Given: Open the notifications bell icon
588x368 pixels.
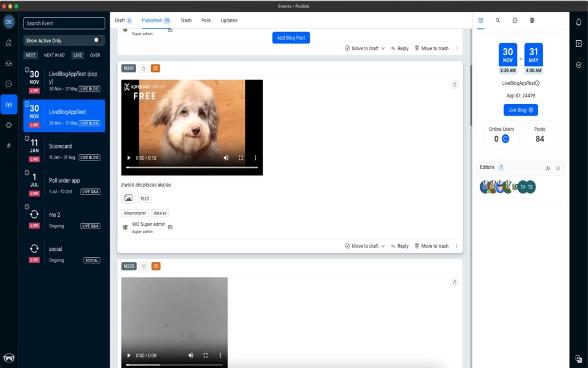Looking at the screenshot, I should (x=579, y=21).
